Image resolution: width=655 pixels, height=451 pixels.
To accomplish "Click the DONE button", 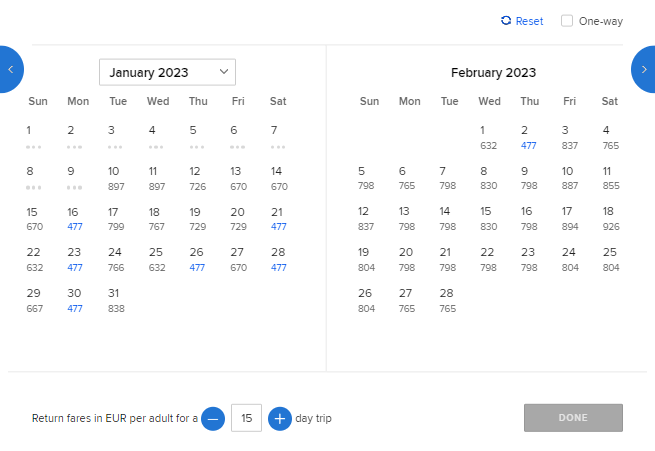I will click(x=573, y=418).
